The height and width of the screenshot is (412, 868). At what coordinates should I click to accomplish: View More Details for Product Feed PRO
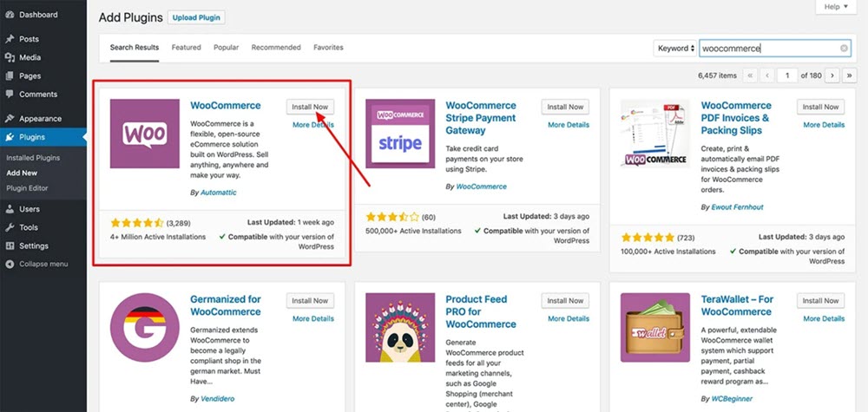tap(569, 318)
